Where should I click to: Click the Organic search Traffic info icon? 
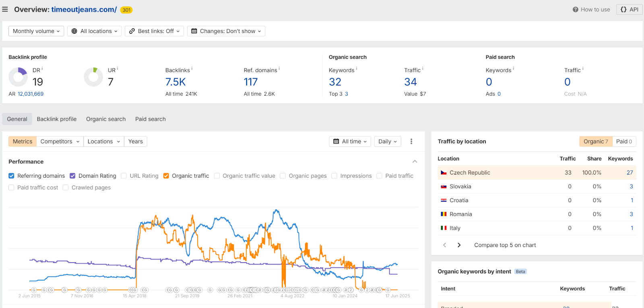(423, 68)
